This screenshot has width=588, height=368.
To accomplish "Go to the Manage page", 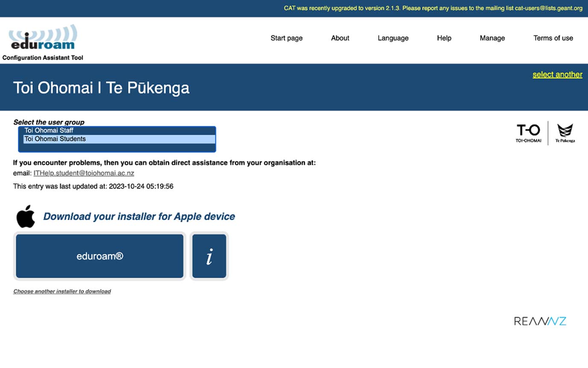I will 492,38.
